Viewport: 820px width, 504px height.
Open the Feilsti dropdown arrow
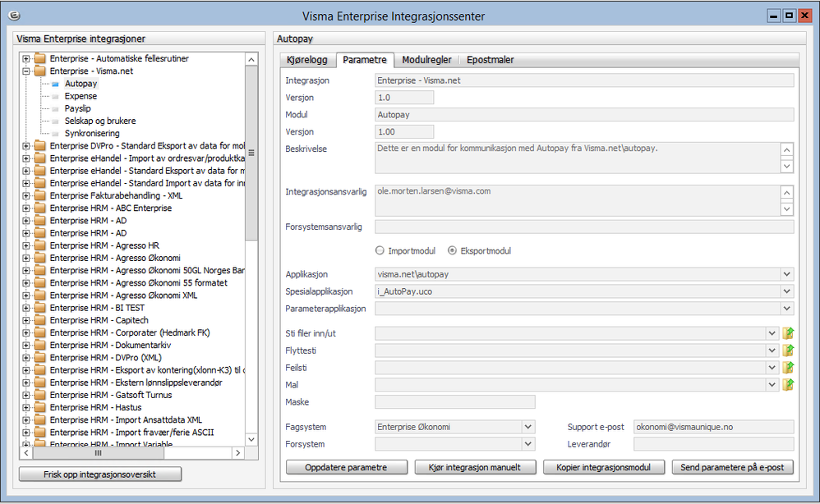[x=772, y=368]
